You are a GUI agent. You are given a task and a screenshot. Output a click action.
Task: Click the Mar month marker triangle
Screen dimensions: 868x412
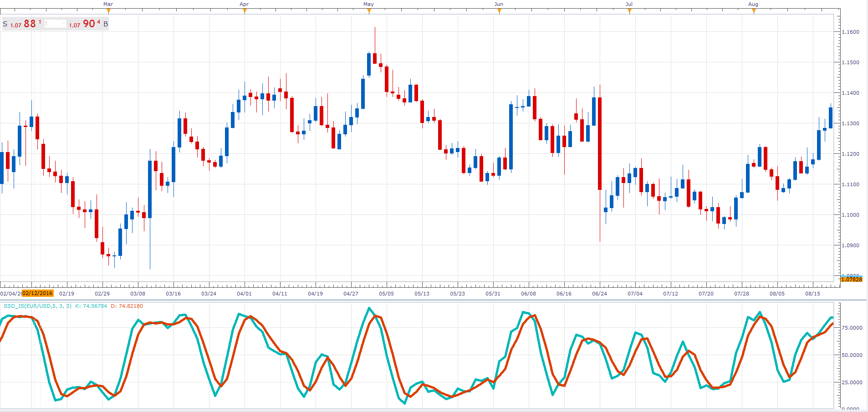click(108, 11)
